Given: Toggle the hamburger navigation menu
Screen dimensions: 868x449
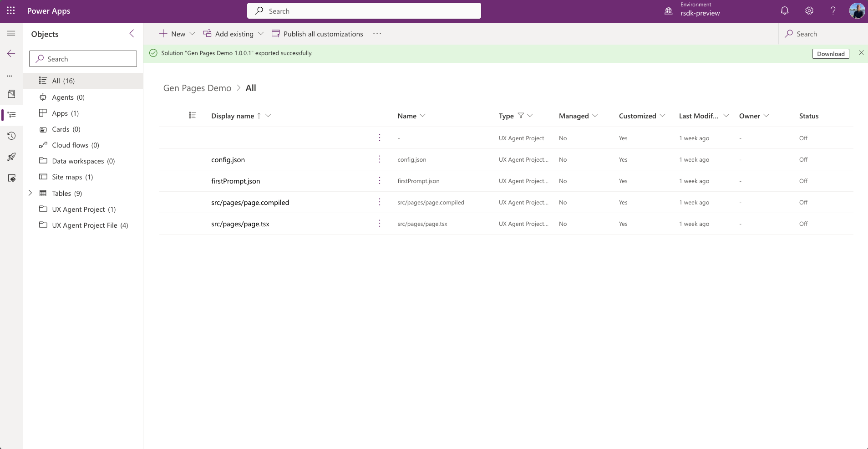Looking at the screenshot, I should [11, 33].
